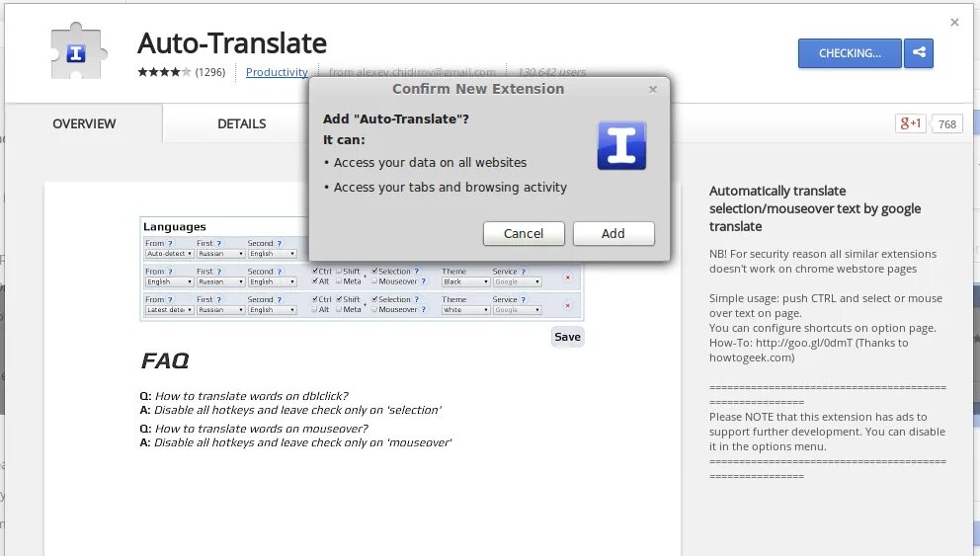Image resolution: width=980 pixels, height=556 pixels.
Task: Click the red delete X in the White theme row
Action: tap(567, 305)
